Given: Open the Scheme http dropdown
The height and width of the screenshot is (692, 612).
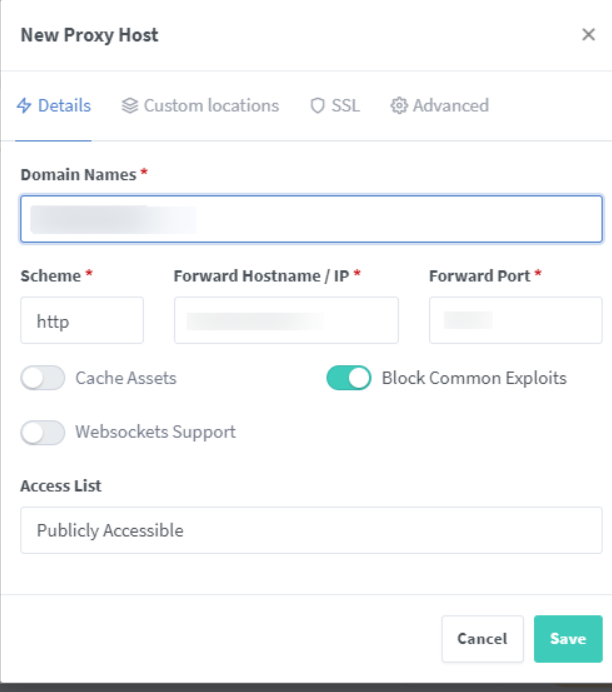Looking at the screenshot, I should (82, 320).
